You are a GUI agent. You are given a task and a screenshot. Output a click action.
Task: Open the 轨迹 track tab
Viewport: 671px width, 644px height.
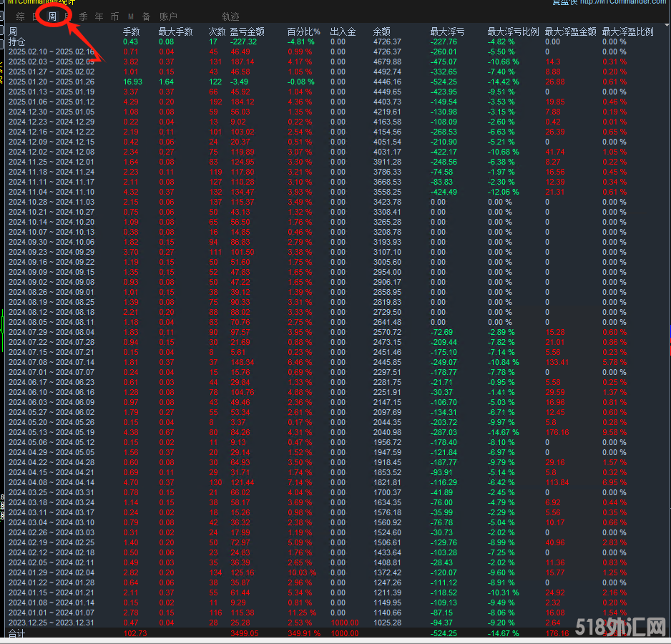(x=230, y=16)
